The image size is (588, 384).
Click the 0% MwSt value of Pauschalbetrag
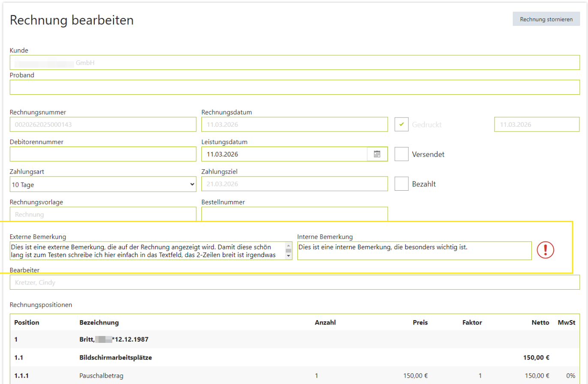tap(570, 376)
